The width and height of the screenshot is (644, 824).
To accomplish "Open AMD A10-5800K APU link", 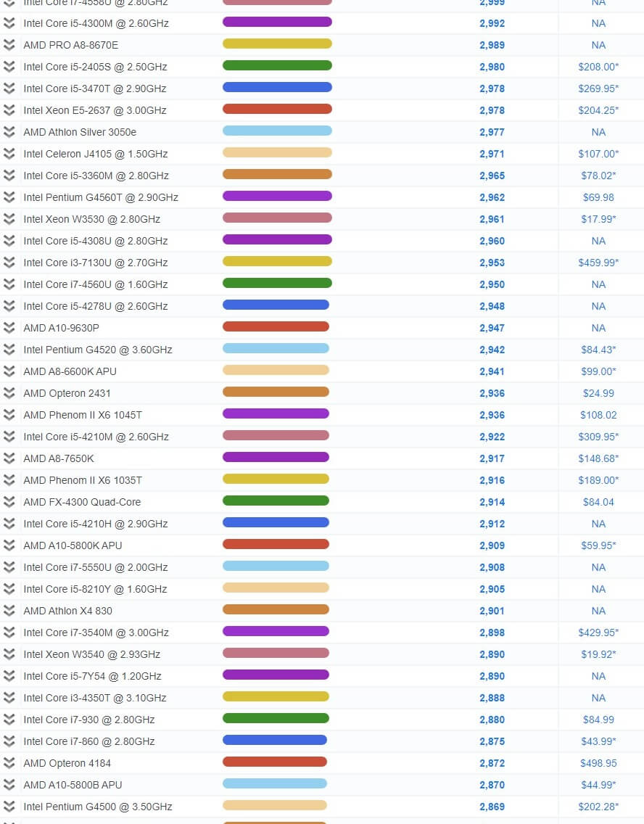I will coord(73,545).
